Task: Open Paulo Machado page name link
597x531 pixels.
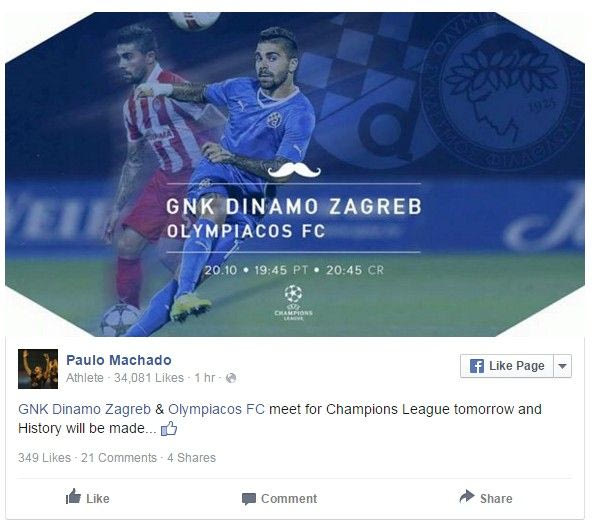Action: [x=118, y=360]
